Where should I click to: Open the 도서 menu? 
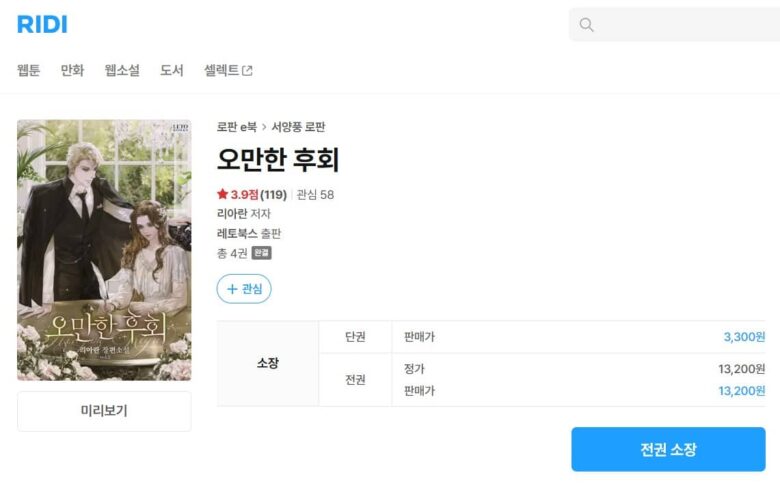pos(172,71)
